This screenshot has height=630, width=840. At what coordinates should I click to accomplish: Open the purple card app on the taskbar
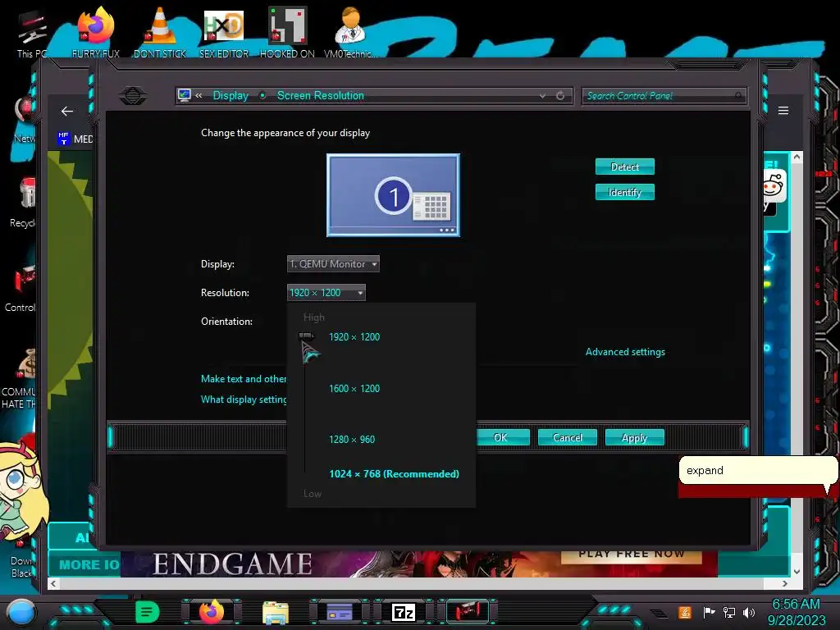tap(340, 612)
